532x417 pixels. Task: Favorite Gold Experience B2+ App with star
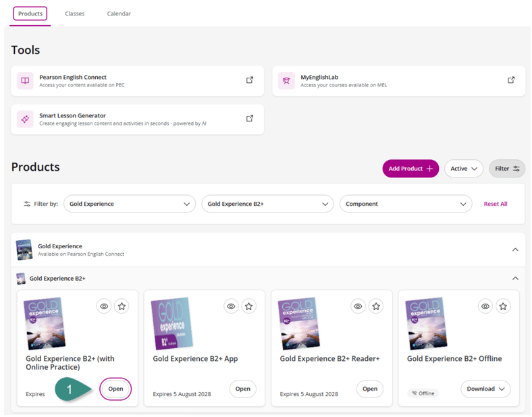(x=249, y=306)
